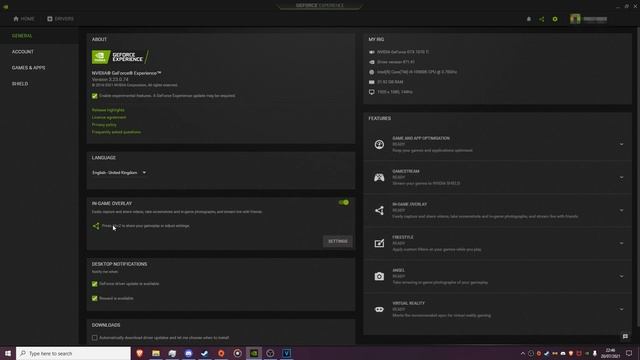Screen dimensions: 640x360
Task: Click the Virtual Reality headset icon
Action: (379, 309)
